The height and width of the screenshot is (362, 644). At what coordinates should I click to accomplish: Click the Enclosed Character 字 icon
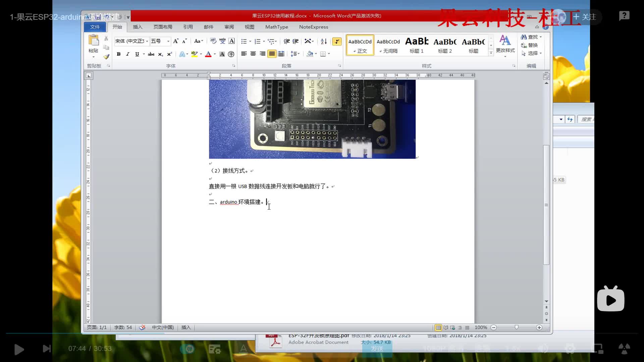point(231,54)
